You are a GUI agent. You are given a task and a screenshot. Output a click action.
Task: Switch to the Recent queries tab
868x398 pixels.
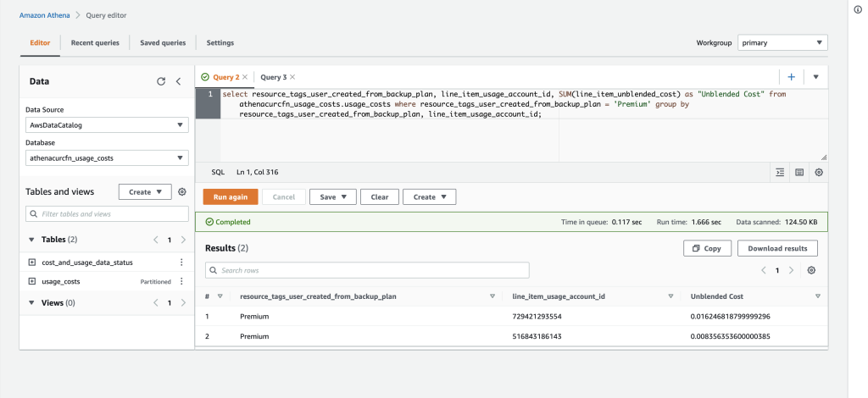(x=95, y=42)
